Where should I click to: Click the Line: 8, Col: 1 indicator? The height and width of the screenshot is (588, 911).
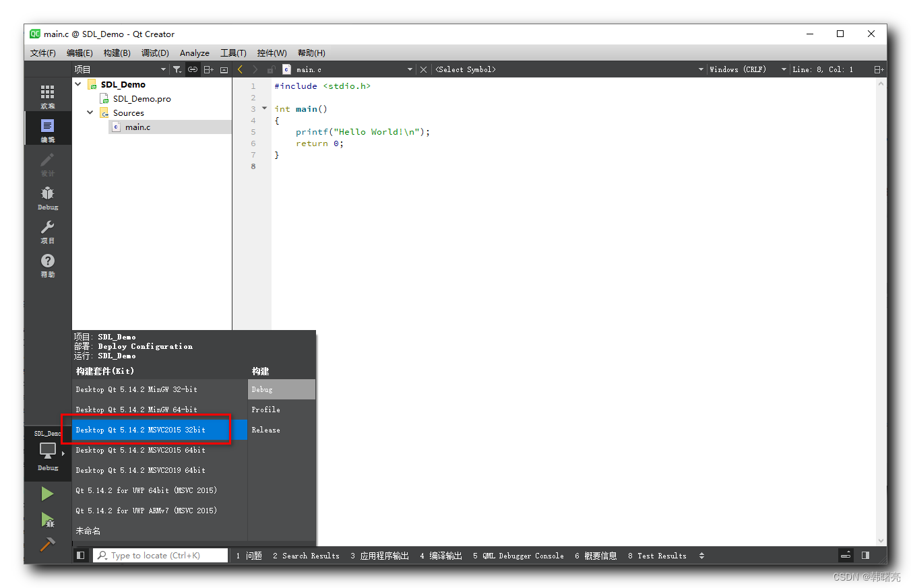823,69
